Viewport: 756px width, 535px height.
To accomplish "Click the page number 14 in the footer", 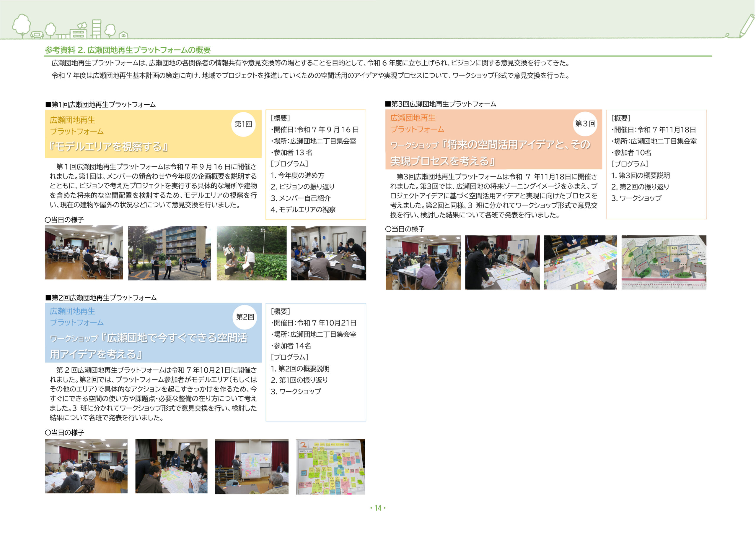I will [x=378, y=508].
